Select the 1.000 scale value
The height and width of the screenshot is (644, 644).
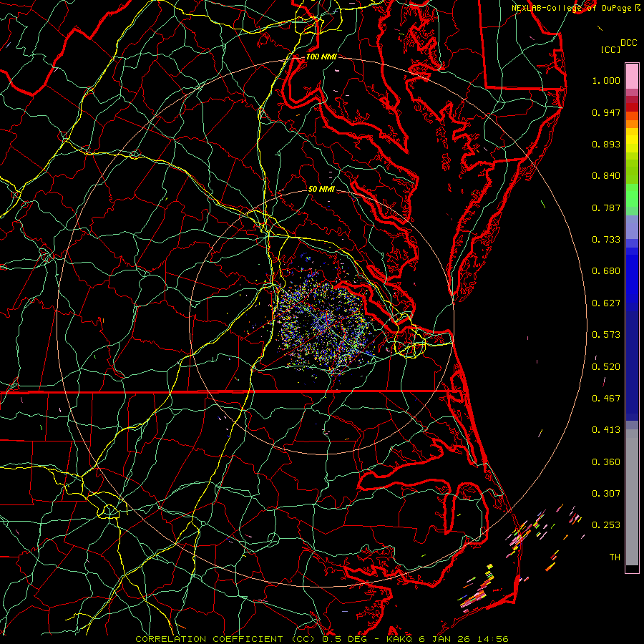pyautogui.click(x=606, y=80)
